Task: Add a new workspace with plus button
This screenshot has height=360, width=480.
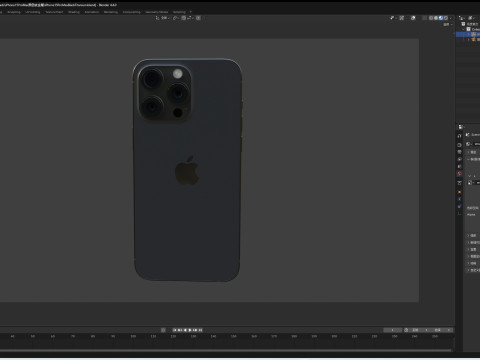Action: point(191,12)
